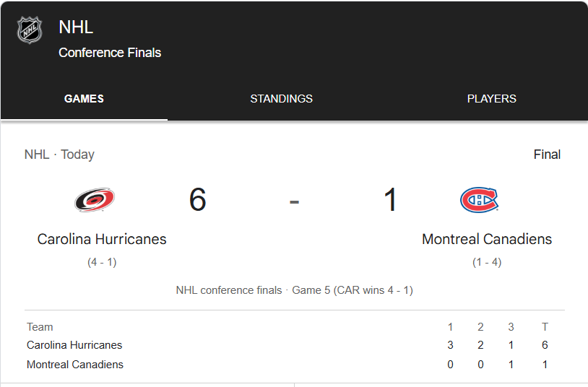Click the Carolina Hurricanes team logo

(x=95, y=200)
